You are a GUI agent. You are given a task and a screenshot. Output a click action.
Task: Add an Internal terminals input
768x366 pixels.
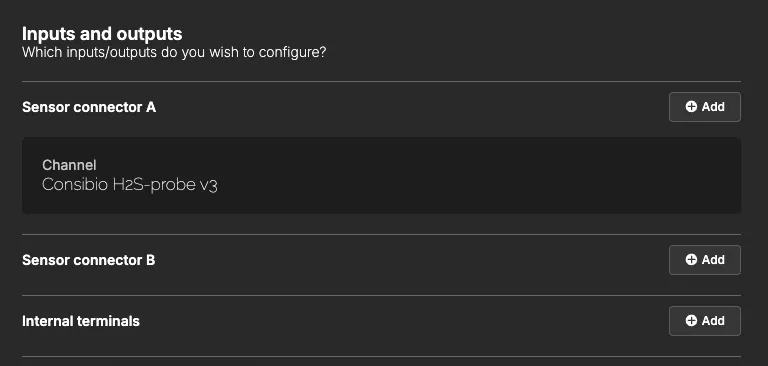(x=705, y=321)
